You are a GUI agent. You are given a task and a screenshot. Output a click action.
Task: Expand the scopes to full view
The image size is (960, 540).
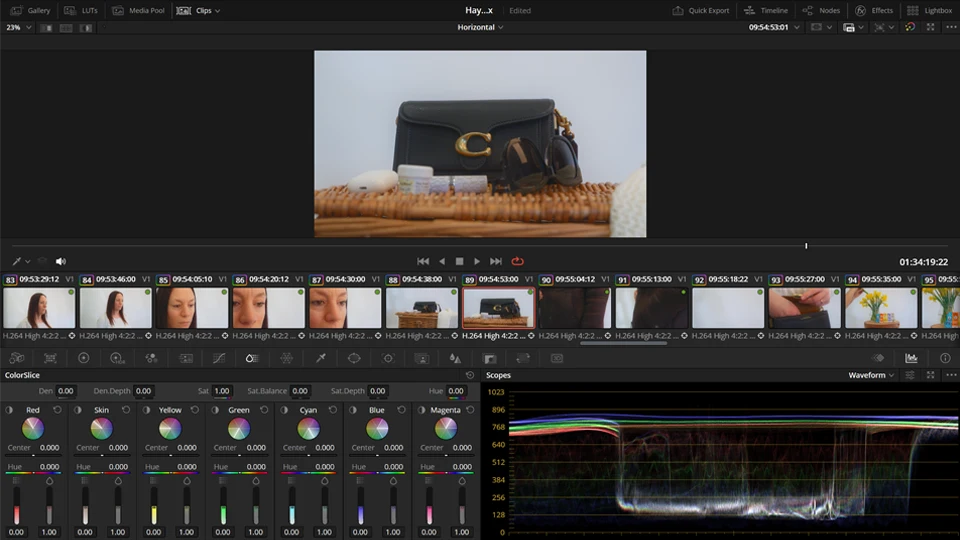click(x=931, y=375)
